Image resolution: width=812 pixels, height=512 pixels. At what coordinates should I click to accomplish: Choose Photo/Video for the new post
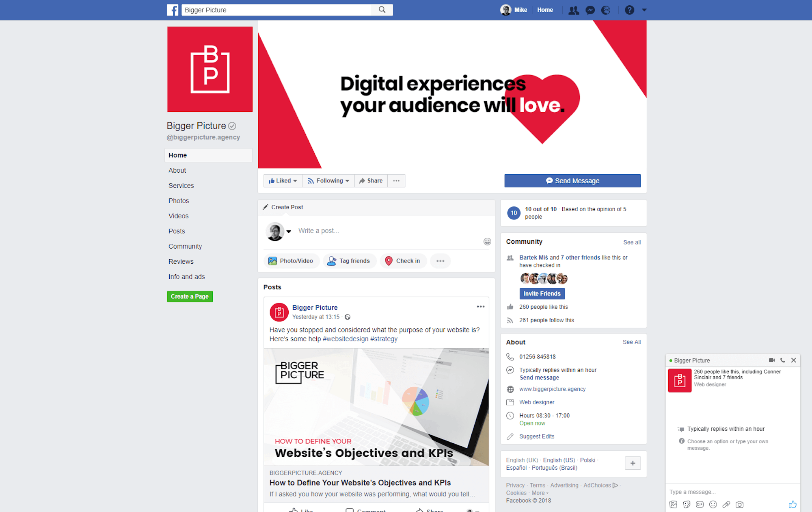(292, 261)
